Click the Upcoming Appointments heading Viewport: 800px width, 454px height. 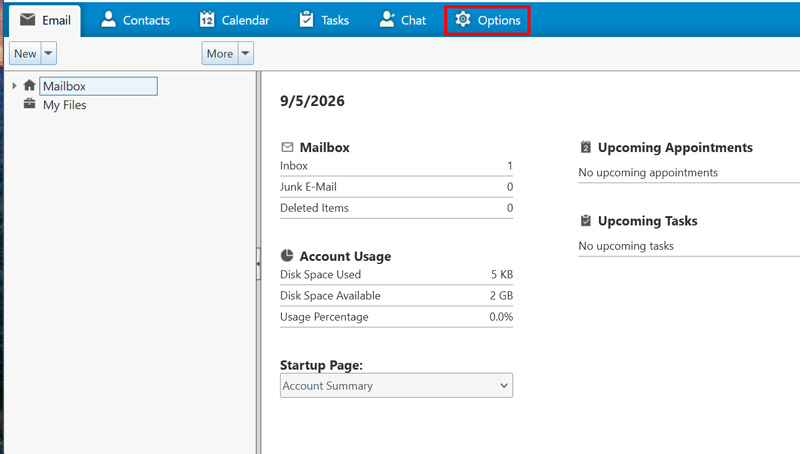click(x=675, y=147)
